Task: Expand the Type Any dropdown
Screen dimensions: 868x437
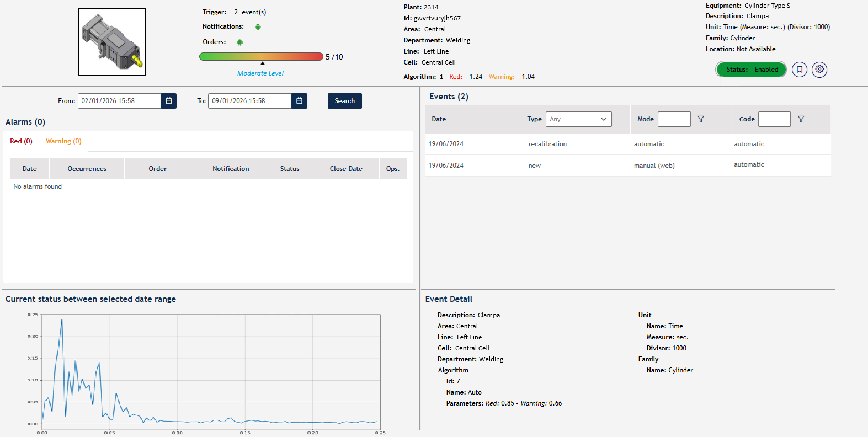Action: click(x=578, y=119)
